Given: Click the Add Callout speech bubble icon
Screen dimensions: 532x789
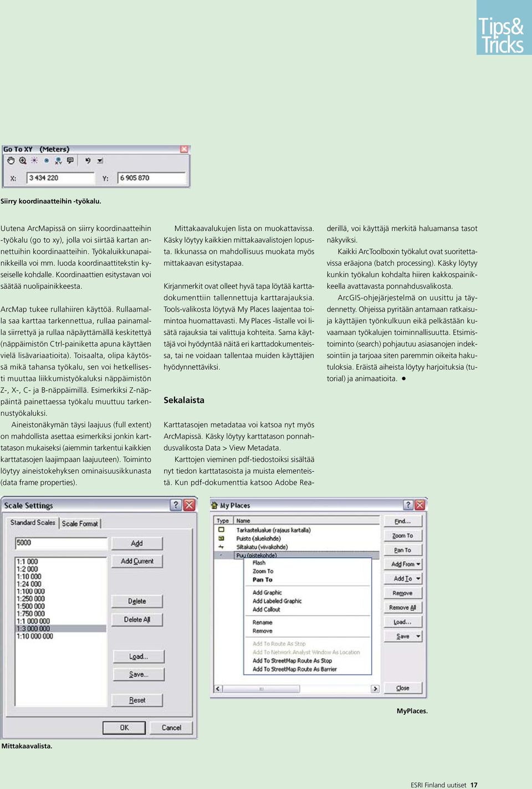Looking at the screenshot, I should pyautogui.click(x=70, y=161).
